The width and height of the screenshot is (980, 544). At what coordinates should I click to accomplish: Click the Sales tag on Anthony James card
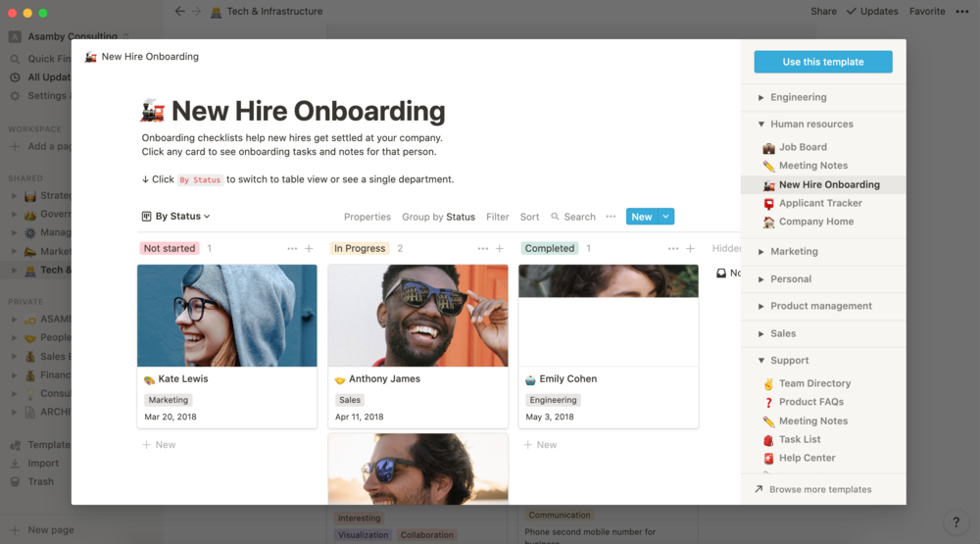pyautogui.click(x=350, y=400)
